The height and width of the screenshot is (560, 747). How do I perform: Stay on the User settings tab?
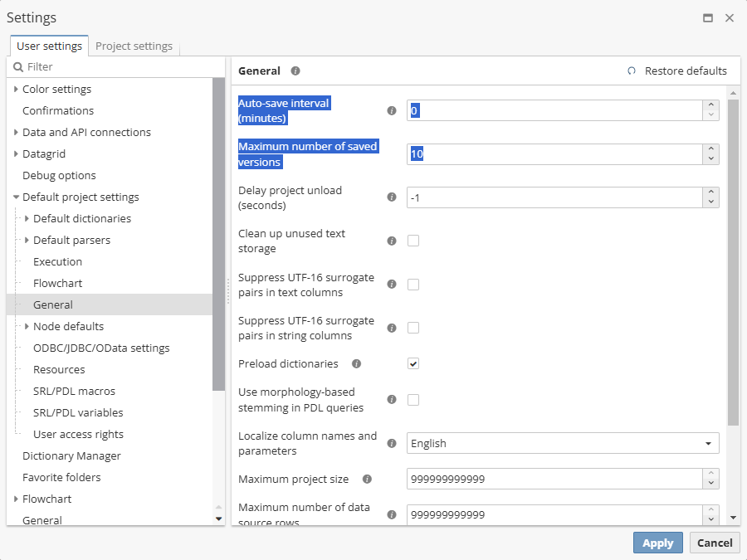(48, 46)
